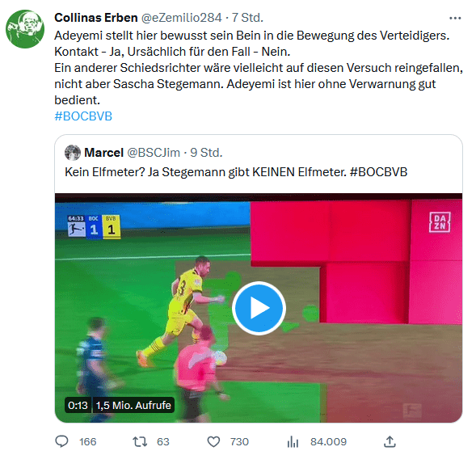Open Marcel's name in the quoted tweet
Image resolution: width=476 pixels, height=451 pixels.
(x=103, y=153)
